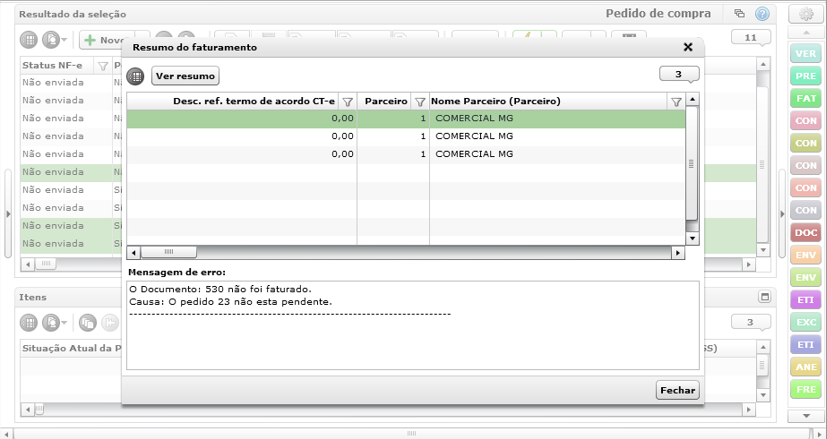The height and width of the screenshot is (439, 827).
Task: Click 'O Documento: 530 não foi faturado.' text
Action: pyautogui.click(x=220, y=289)
